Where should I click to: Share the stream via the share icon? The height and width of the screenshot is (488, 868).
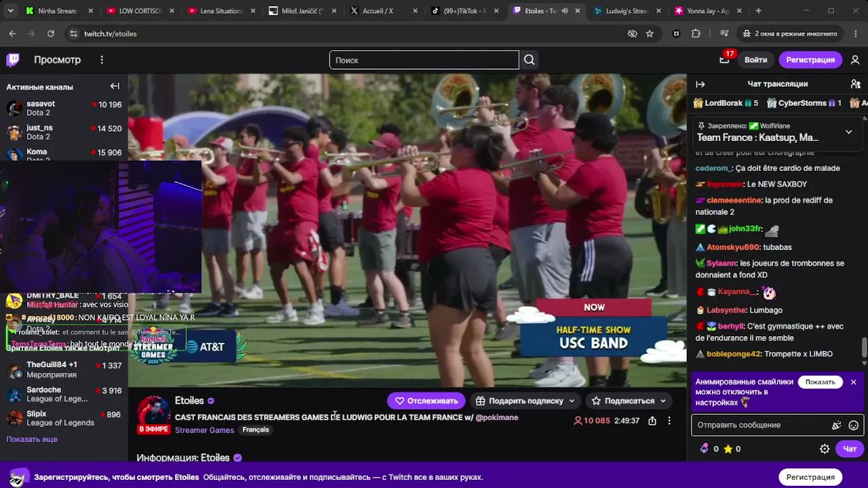coord(652,420)
